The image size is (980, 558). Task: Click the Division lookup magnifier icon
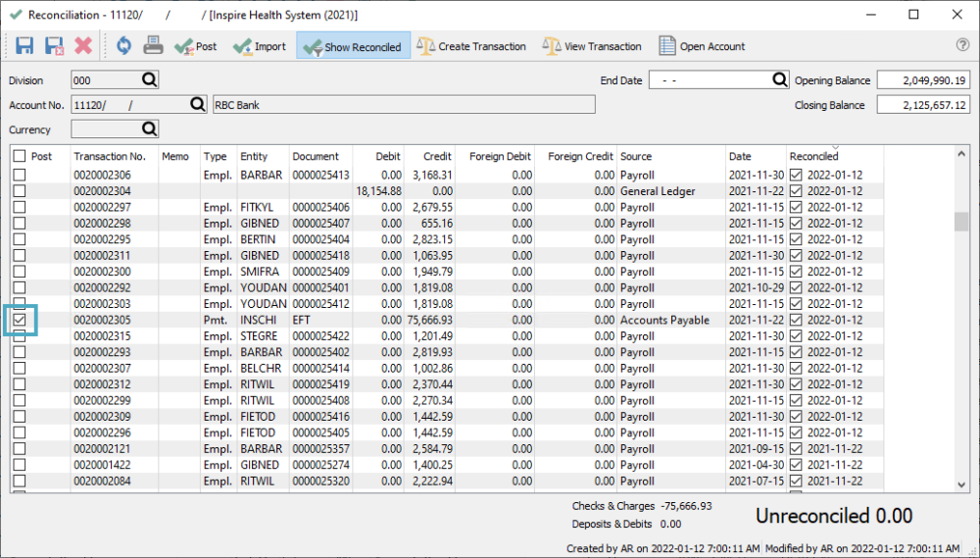[x=149, y=80]
